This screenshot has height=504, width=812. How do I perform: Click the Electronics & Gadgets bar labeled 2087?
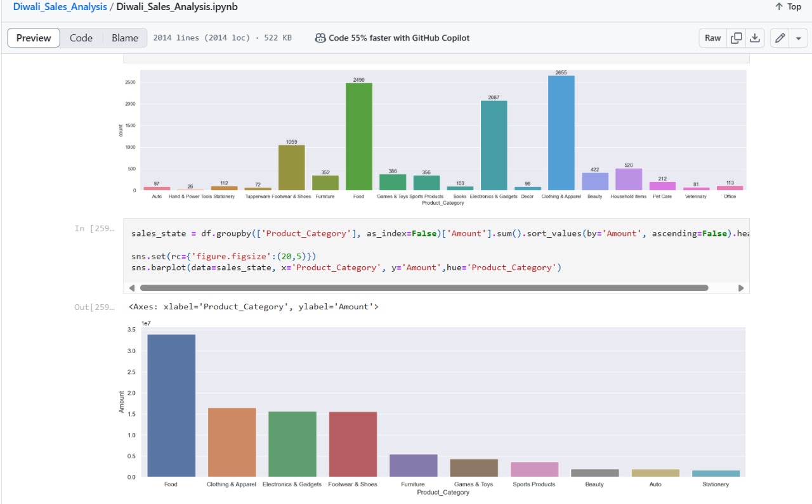494,145
